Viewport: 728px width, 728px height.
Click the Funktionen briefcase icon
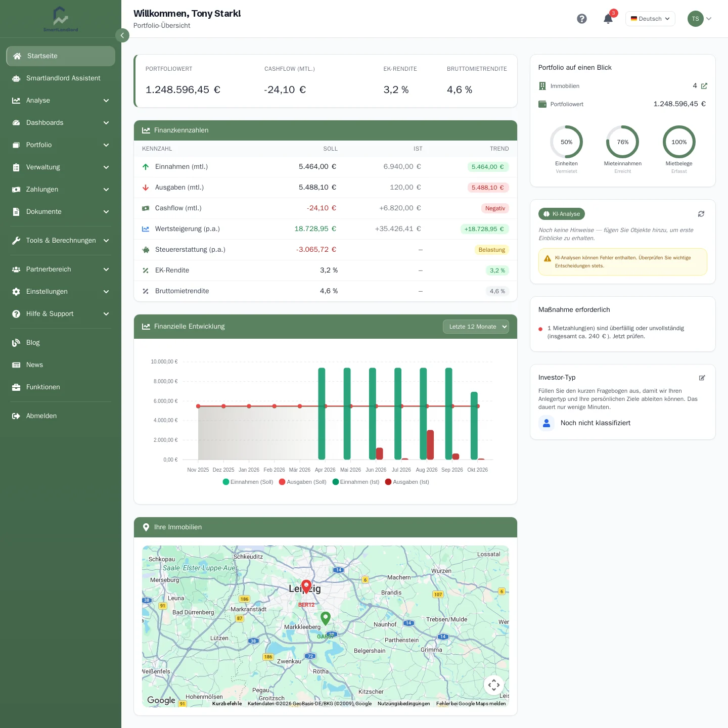pos(16,387)
